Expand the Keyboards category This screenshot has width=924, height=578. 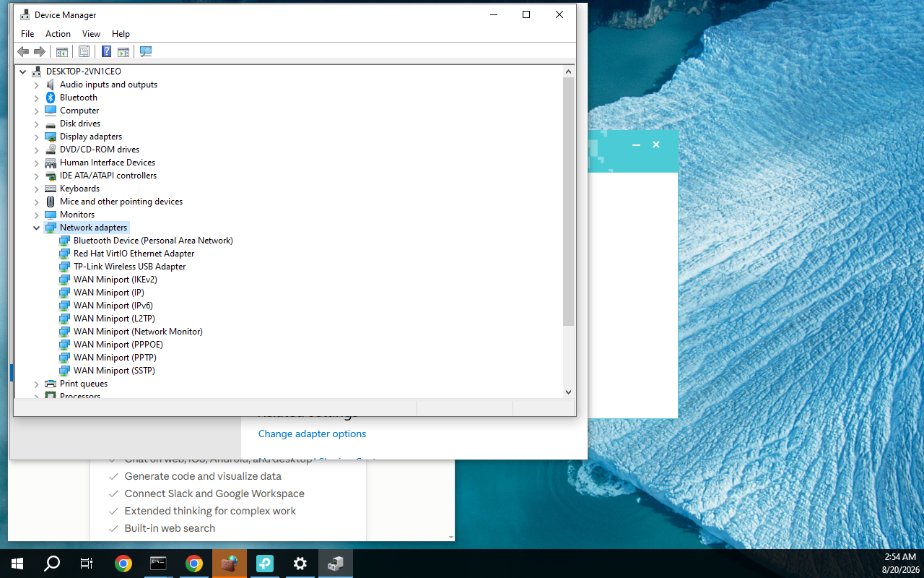36,189
